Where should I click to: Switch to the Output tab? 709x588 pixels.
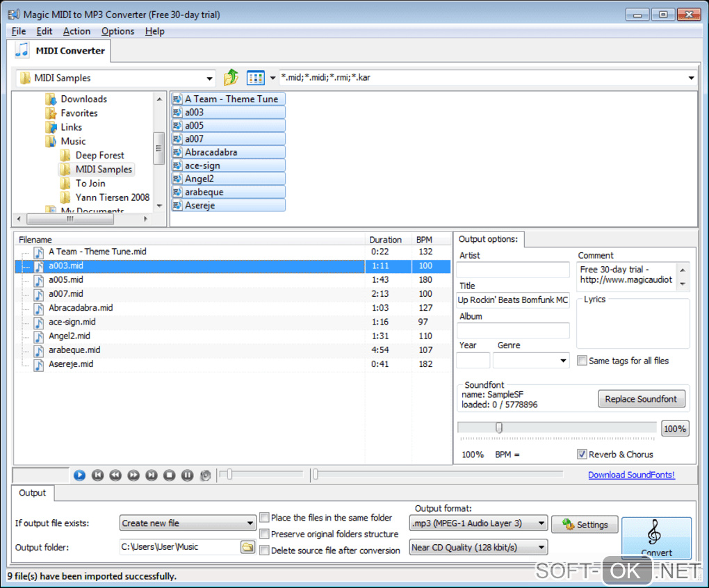[33, 493]
